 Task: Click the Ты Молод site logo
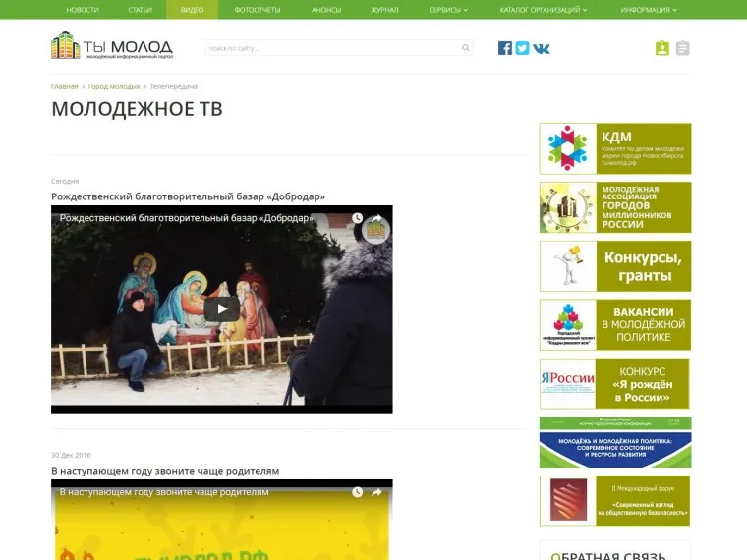(x=112, y=46)
